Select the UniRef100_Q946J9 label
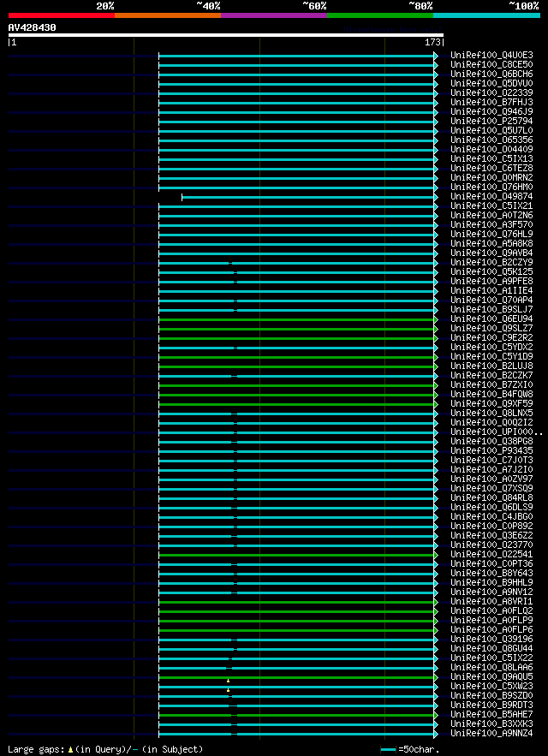This screenshot has height=756, width=548. [491, 112]
